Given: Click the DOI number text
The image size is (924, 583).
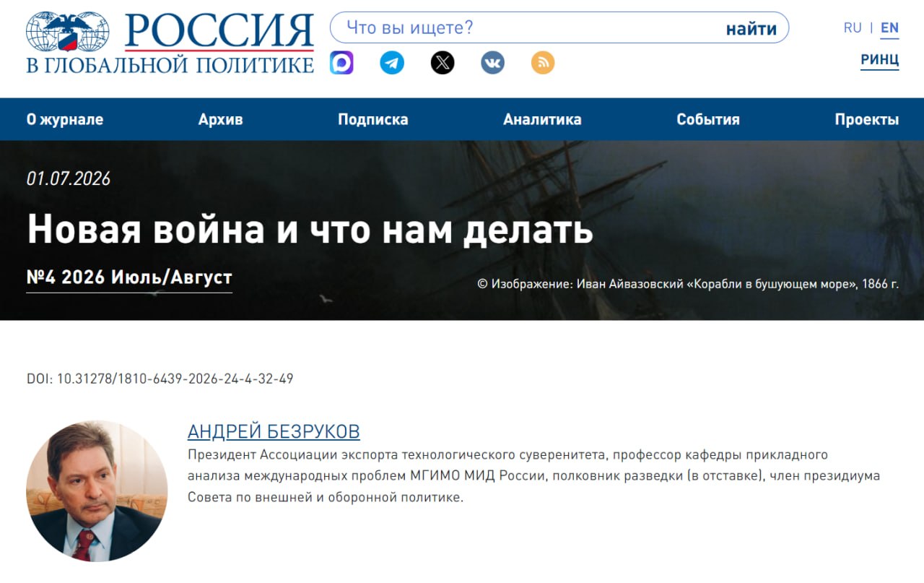Looking at the screenshot, I should (160, 379).
